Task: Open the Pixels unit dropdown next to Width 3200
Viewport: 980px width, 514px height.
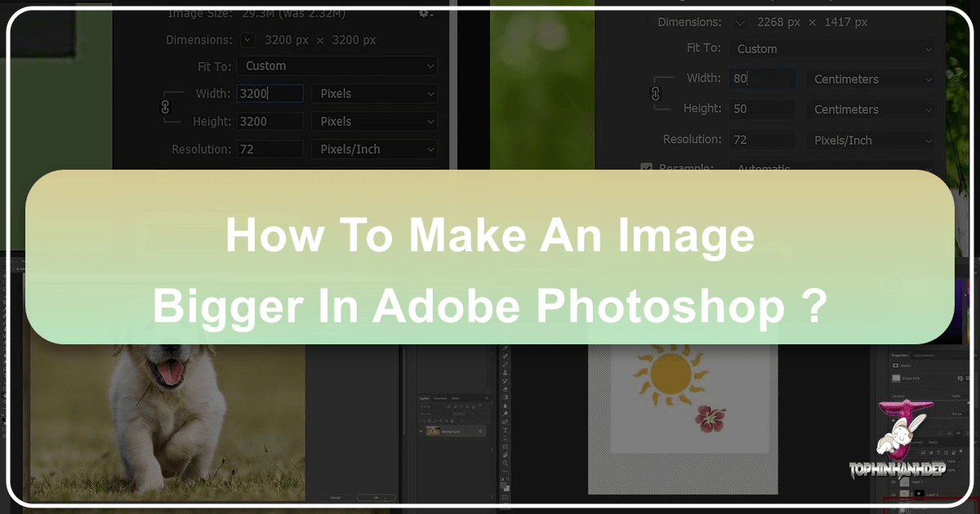Action: click(x=374, y=93)
